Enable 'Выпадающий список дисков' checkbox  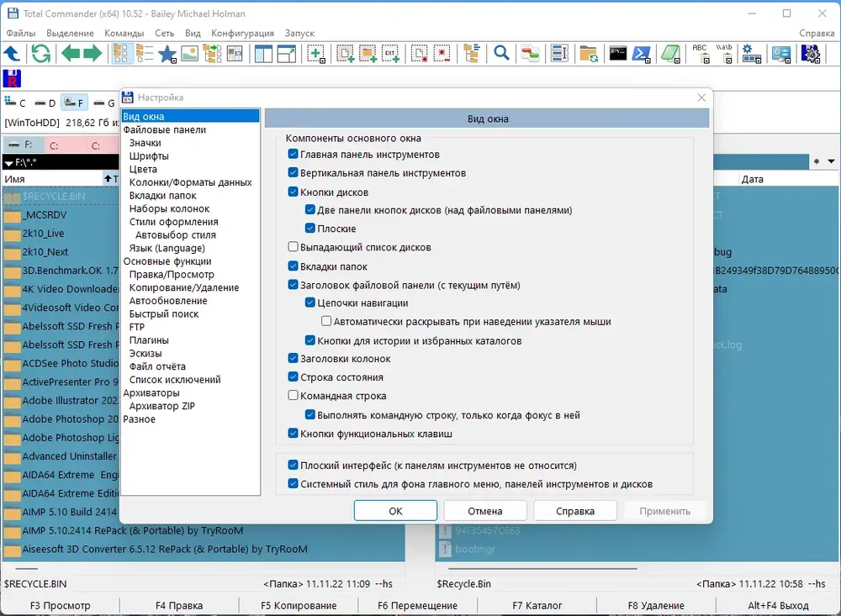tap(293, 246)
